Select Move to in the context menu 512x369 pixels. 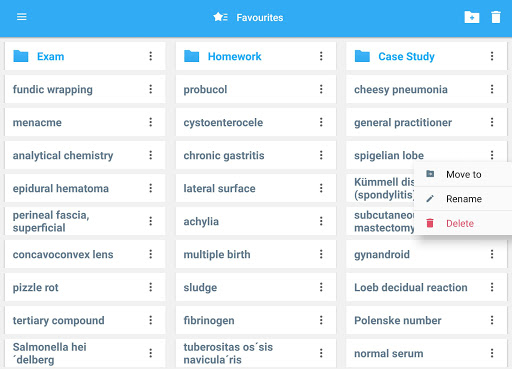click(x=463, y=174)
